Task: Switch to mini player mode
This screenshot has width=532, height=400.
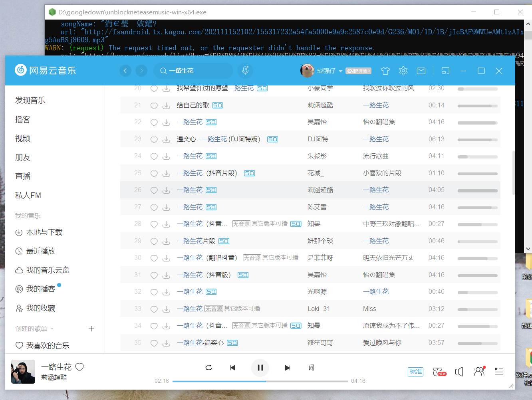Action: (x=445, y=71)
